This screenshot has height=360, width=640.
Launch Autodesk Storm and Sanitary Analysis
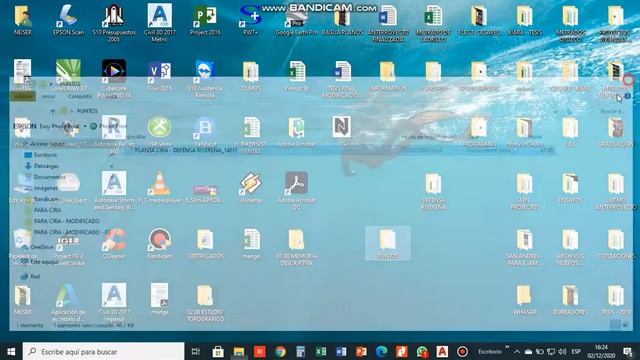(x=114, y=191)
